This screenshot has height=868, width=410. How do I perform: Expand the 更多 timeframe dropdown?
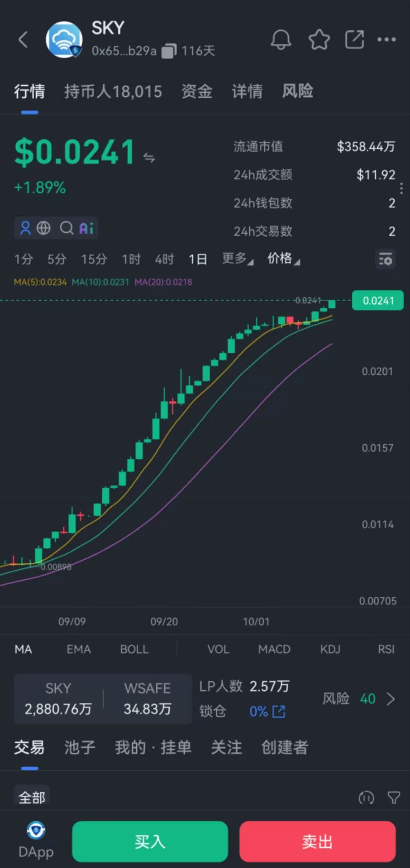pyautogui.click(x=238, y=259)
